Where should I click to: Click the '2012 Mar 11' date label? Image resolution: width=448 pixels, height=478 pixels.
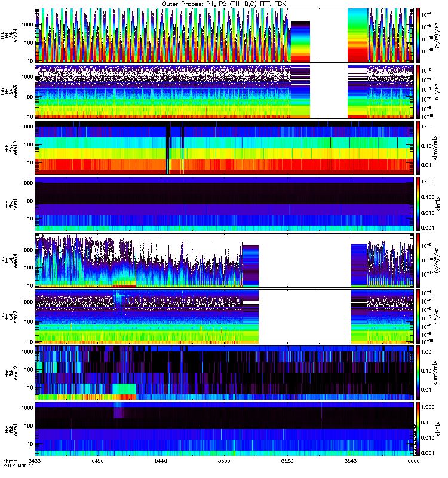point(14,467)
